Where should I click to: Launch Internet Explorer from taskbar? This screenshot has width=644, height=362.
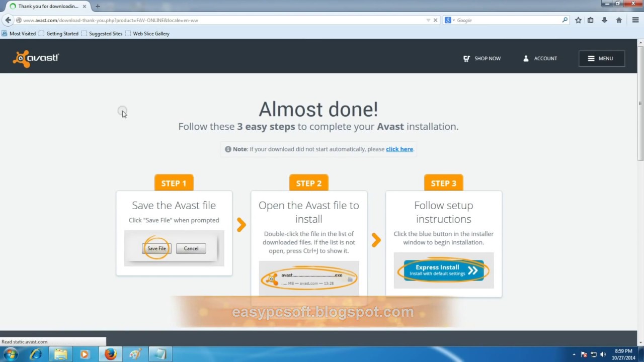[36, 354]
